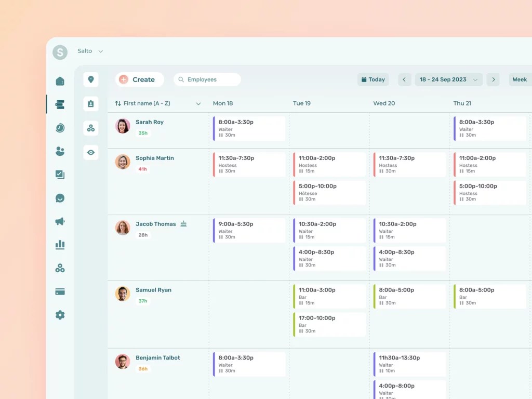The height and width of the screenshot is (399, 532).
Task: Open the Reports bar chart icon
Action: [x=60, y=244]
